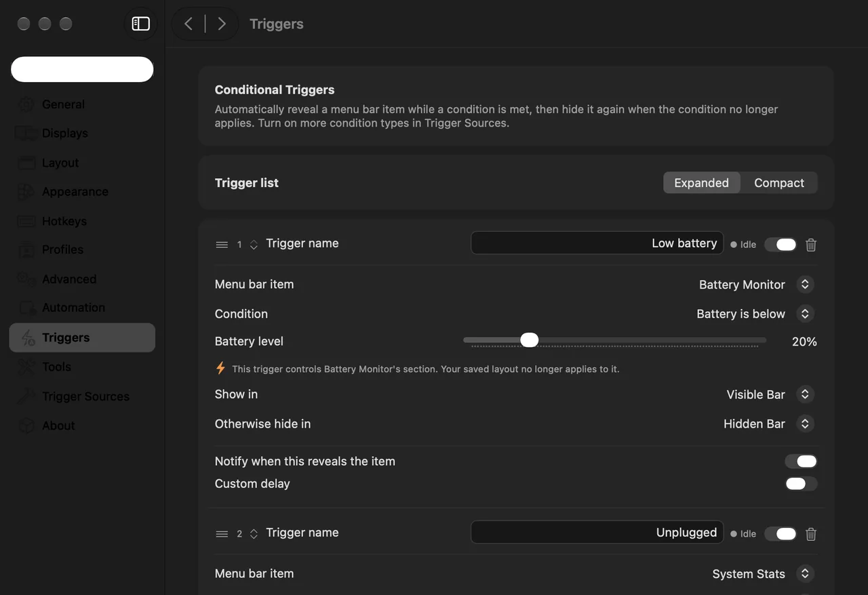The width and height of the screenshot is (868, 595).
Task: Grab the drag handle of trigger 1
Action: [222, 245]
